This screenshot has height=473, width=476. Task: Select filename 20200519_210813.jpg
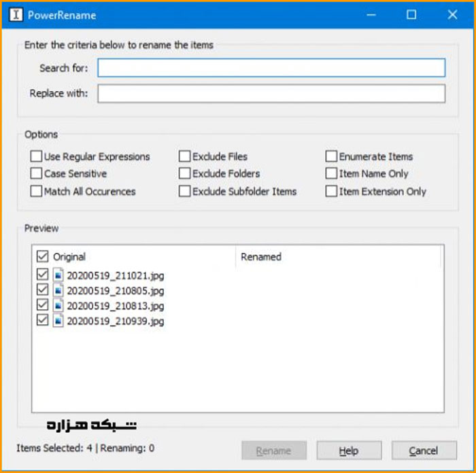click(116, 306)
